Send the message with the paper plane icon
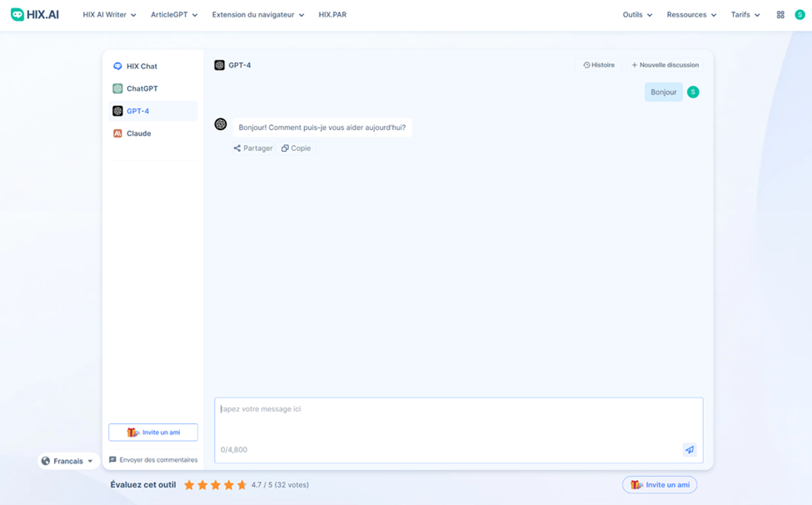Viewport: 812px width, 505px height. (690, 449)
